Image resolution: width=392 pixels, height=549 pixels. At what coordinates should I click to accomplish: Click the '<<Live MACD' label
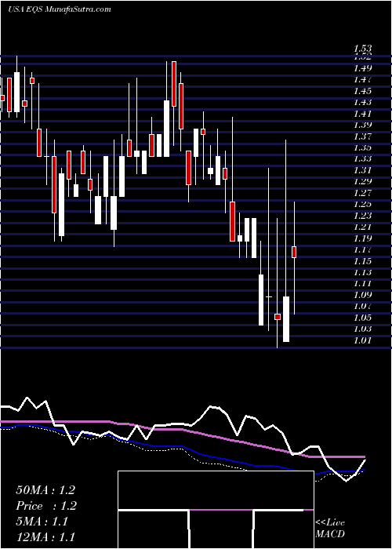(330, 529)
